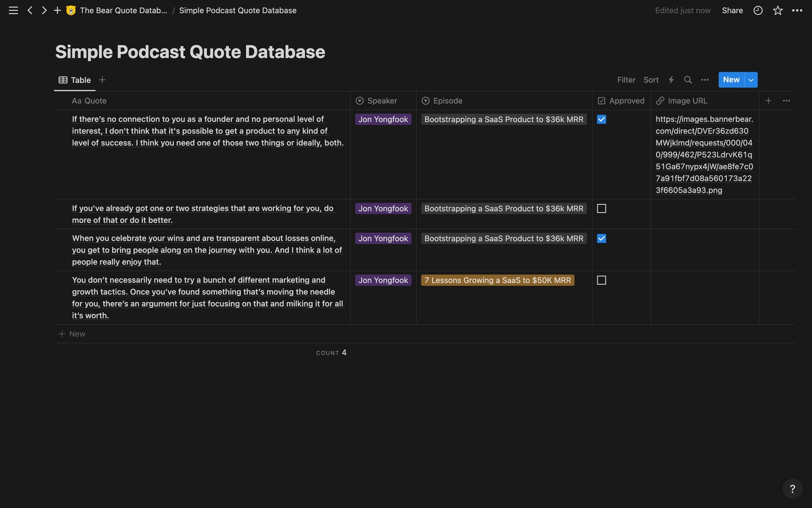The height and width of the screenshot is (508, 812).
Task: Uncheck Approved on the first quote row
Action: tap(601, 119)
